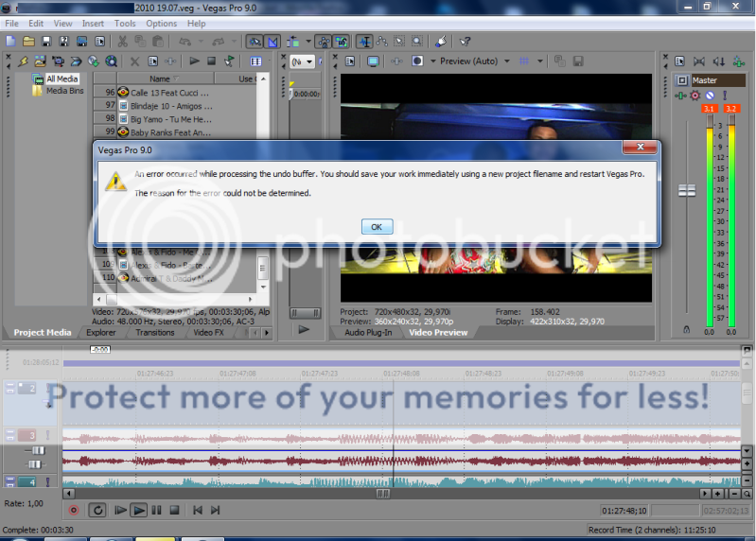Adjust the Master volume fader
This screenshot has height=541, width=756.
pos(687,190)
